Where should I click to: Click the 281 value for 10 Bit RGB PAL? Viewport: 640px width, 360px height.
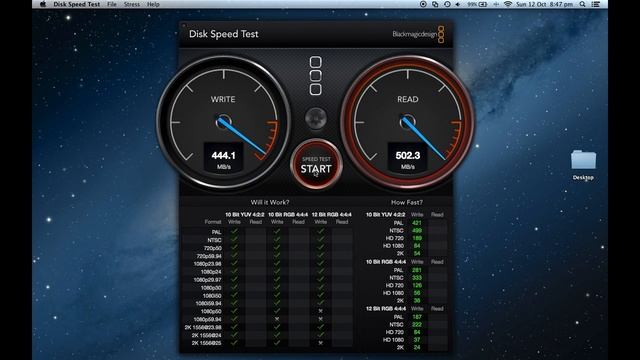coord(417,270)
